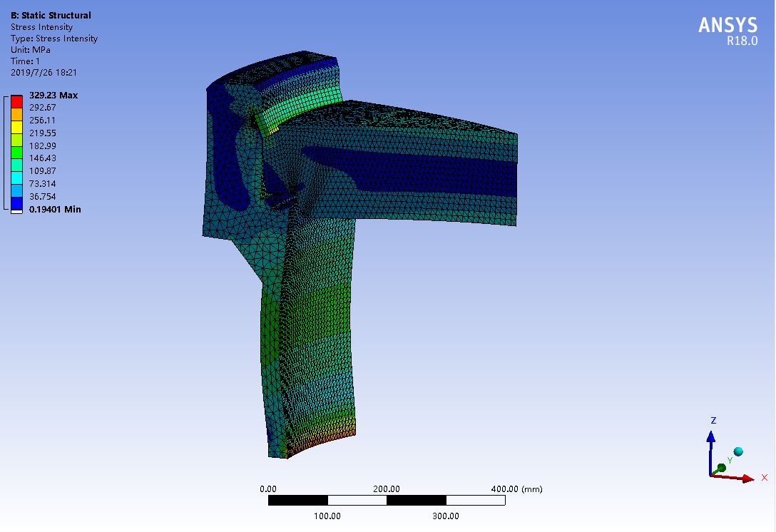Click the 256.11 legend value

point(43,121)
